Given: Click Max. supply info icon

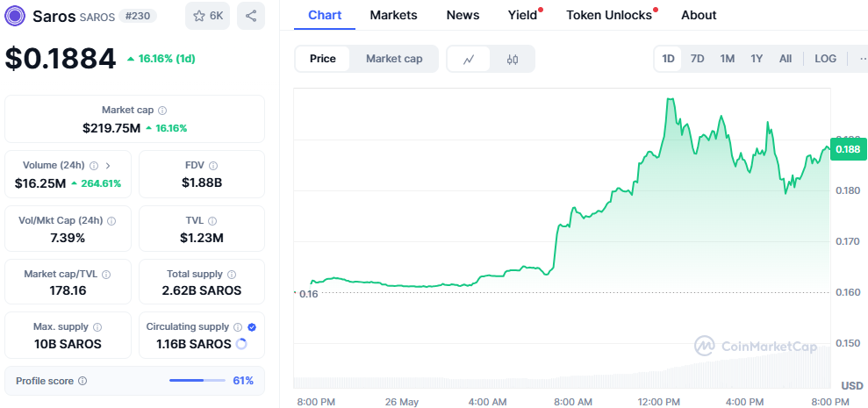Looking at the screenshot, I should 97,327.
